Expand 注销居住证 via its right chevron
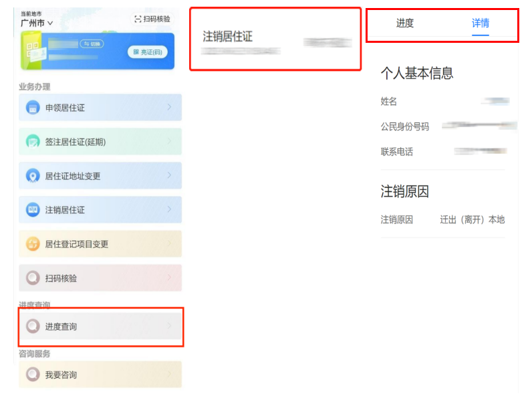This screenshot has width=532, height=394. [169, 209]
